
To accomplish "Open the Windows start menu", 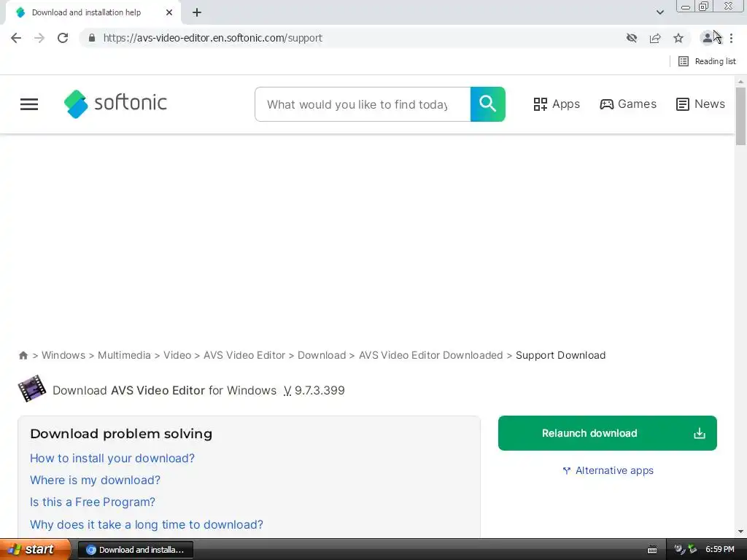I will point(35,550).
